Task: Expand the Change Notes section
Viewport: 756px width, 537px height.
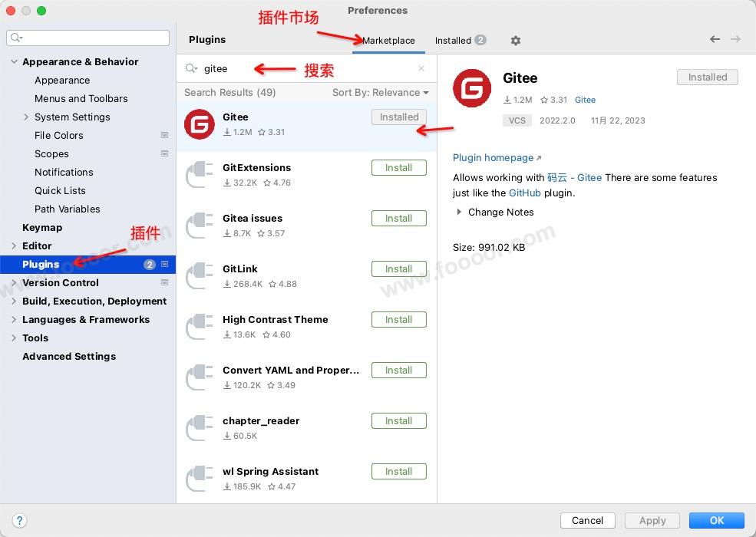Action: [x=459, y=212]
